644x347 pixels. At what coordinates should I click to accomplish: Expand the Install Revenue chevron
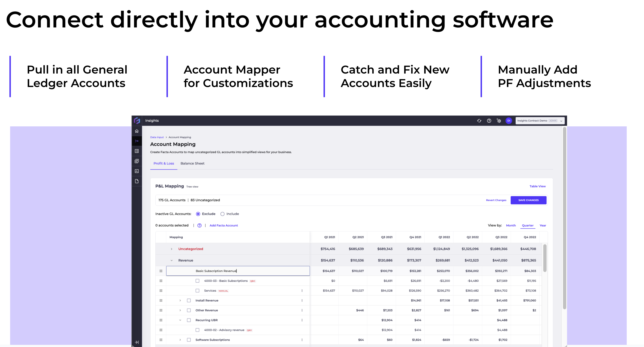coord(180,301)
